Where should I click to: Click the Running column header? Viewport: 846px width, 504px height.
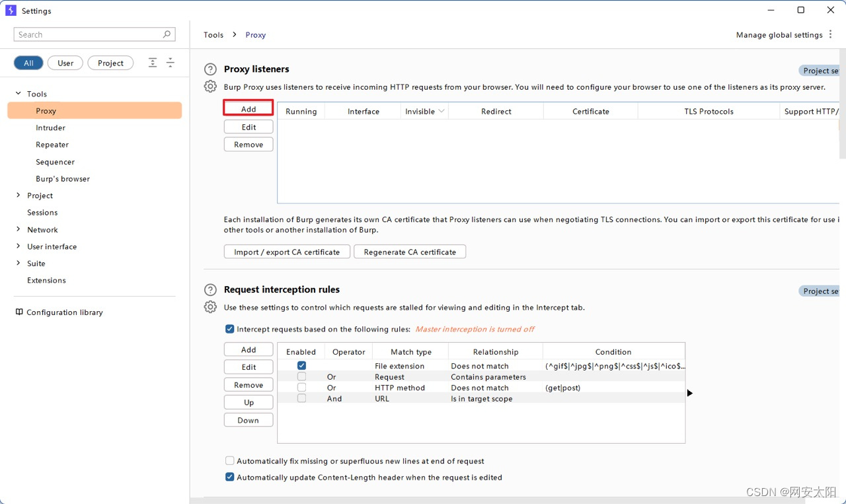point(301,111)
